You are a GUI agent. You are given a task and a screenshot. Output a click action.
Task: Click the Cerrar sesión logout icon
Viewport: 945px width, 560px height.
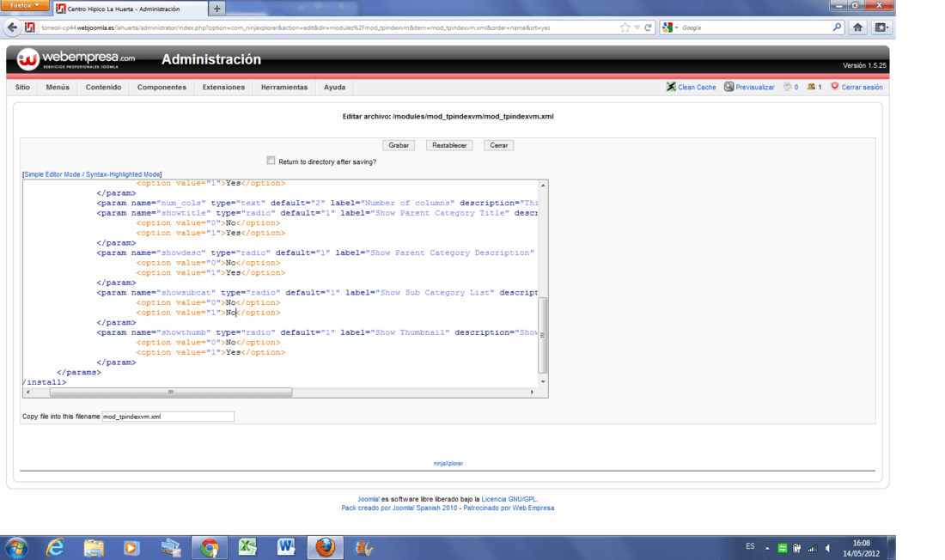[835, 86]
